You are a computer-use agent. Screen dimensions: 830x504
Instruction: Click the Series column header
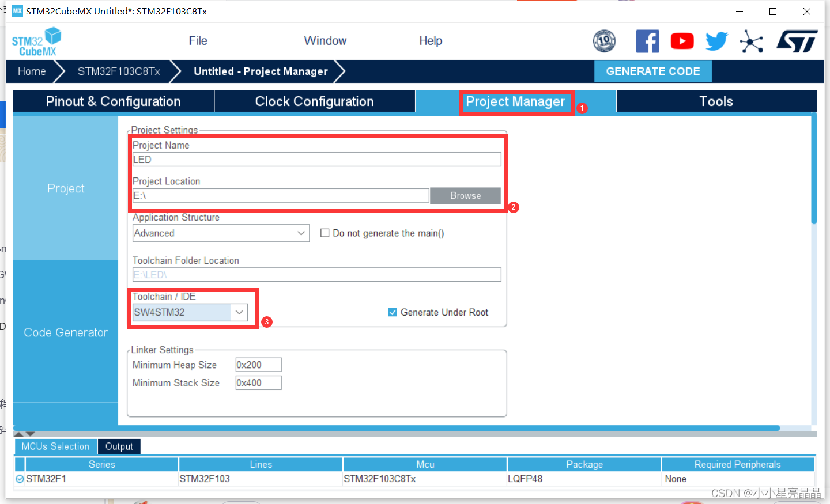click(x=102, y=464)
